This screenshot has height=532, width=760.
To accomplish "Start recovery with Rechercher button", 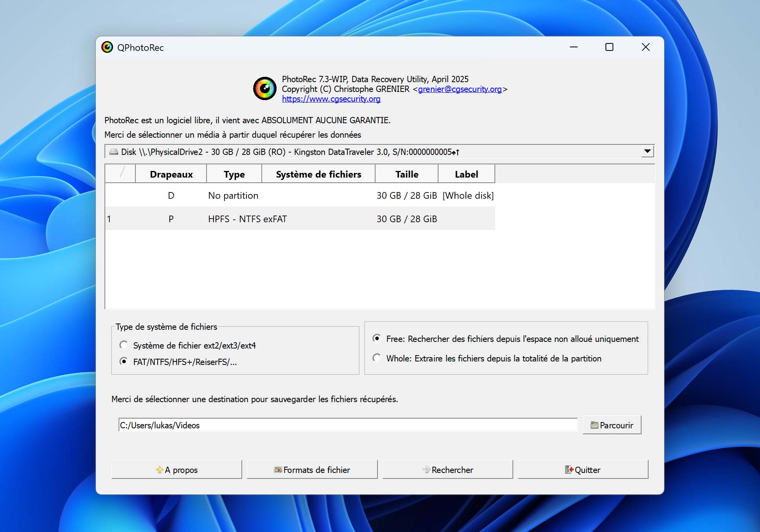I will coord(447,469).
